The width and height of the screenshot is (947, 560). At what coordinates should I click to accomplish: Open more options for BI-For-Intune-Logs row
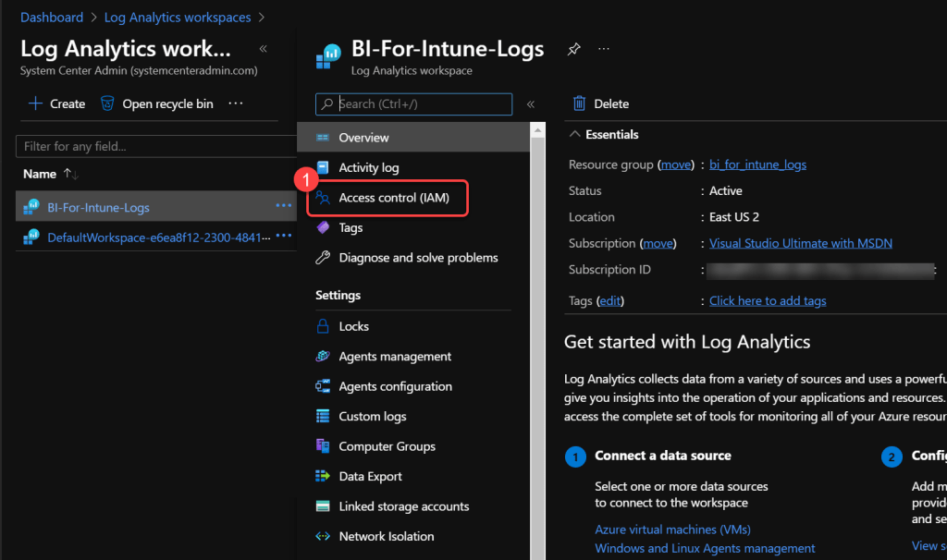point(283,206)
